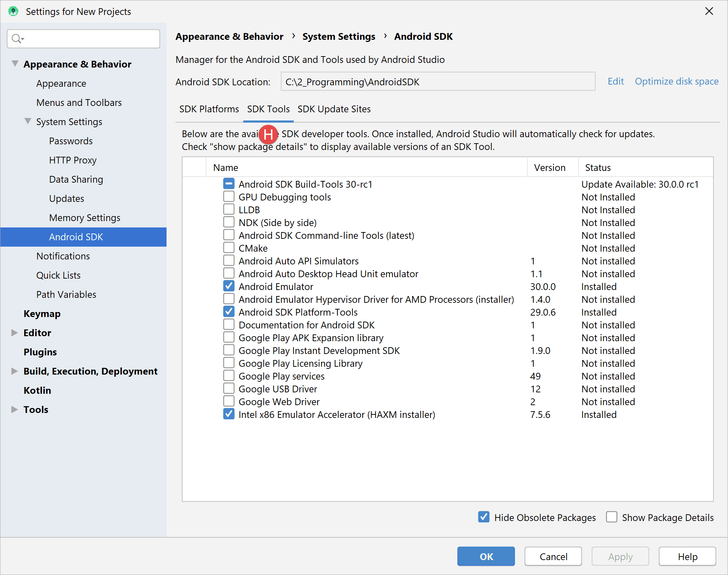Enable Show Package Details checkbox

click(x=612, y=517)
